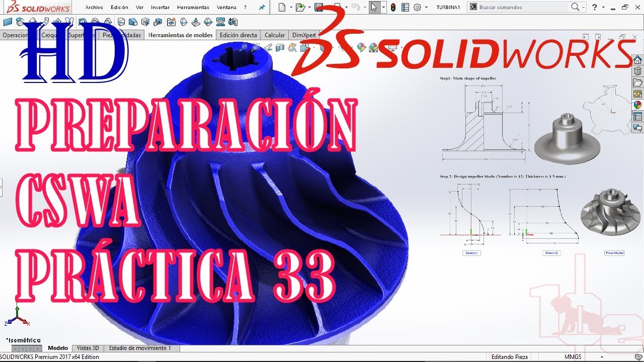
Task: Click the Editando Pieza status text
Action: (509, 357)
